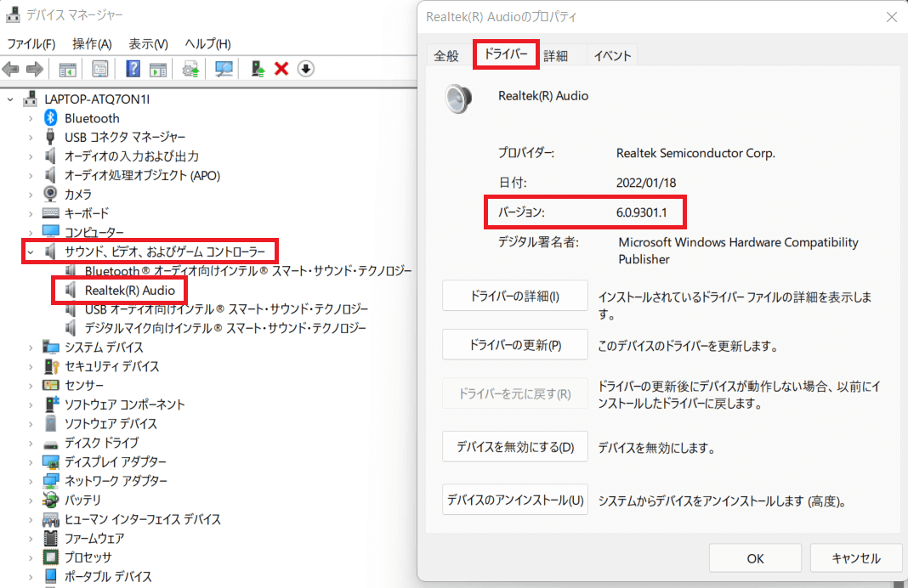Select ソフトウェア デバイス category

pos(111,424)
